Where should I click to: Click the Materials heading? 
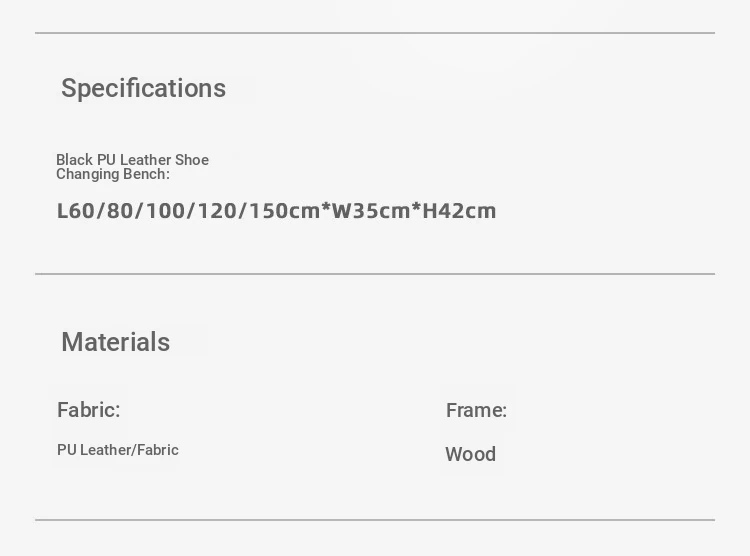(x=116, y=342)
